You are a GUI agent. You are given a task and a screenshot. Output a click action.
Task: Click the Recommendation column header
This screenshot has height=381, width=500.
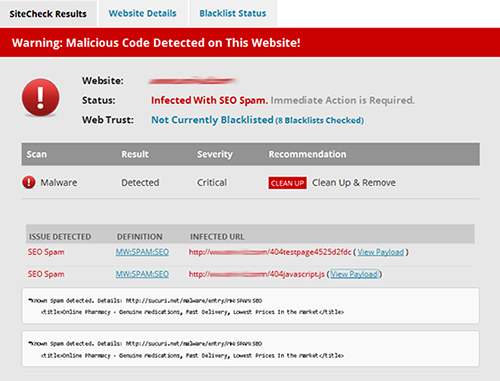(x=307, y=154)
